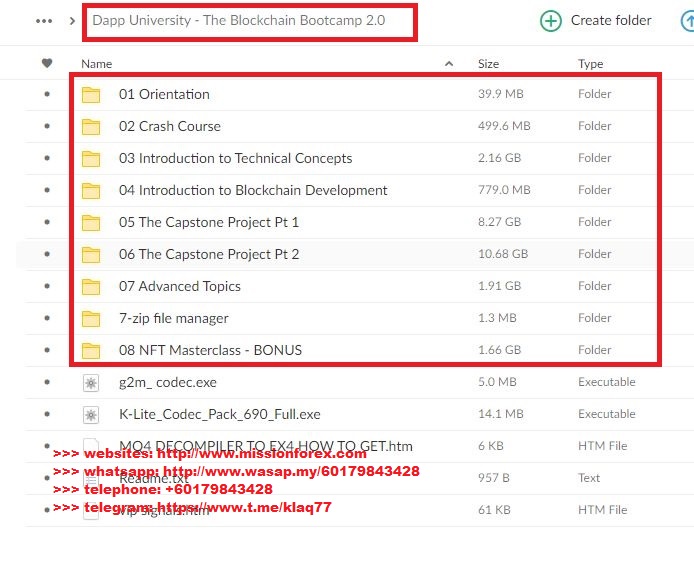Click the 7-zip file manager folder icon
This screenshot has height=561, width=694.
[x=91, y=319]
